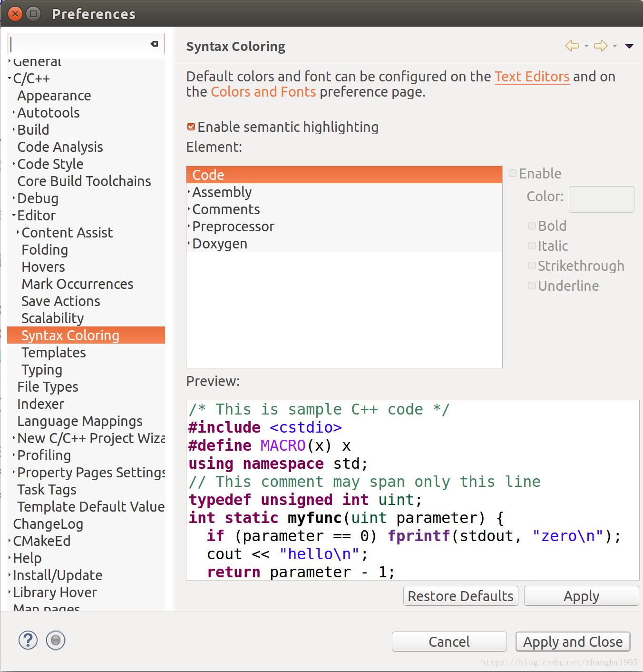Expand the Comments element group
The width and height of the screenshot is (643, 672).
tap(189, 209)
